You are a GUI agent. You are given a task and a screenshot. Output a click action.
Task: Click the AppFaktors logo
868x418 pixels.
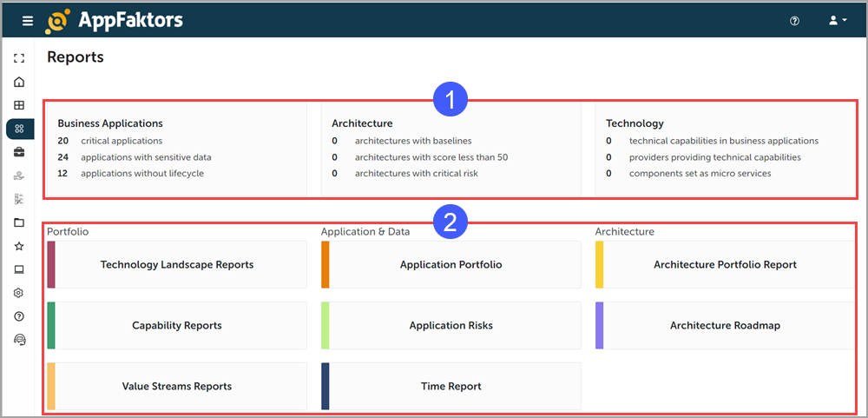point(115,21)
